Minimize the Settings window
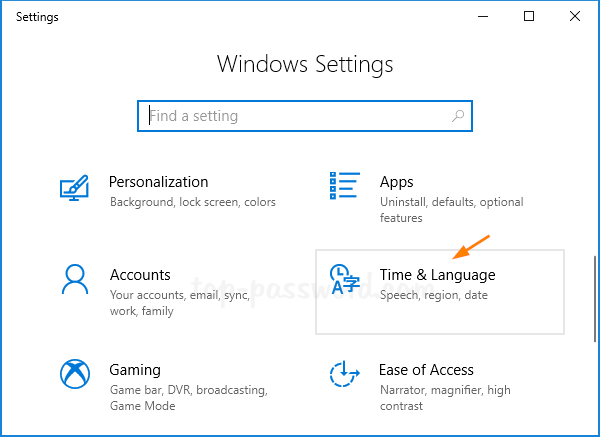The height and width of the screenshot is (437, 600). (x=484, y=16)
